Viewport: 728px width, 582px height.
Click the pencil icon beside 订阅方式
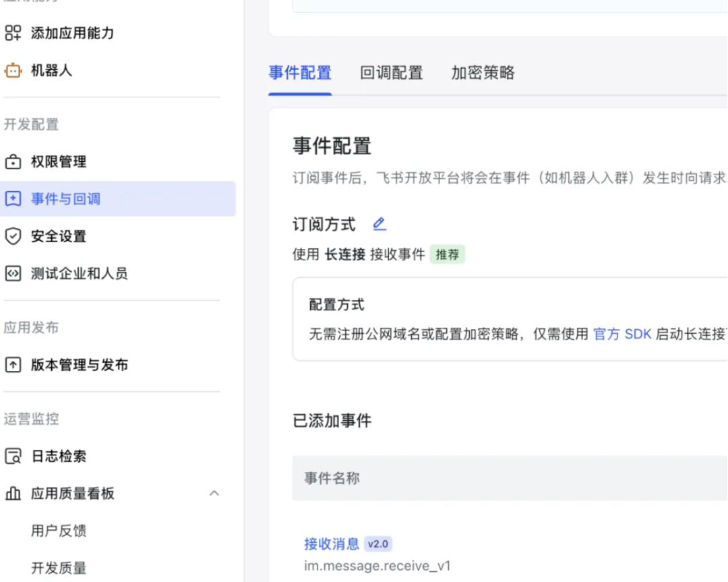point(380,223)
